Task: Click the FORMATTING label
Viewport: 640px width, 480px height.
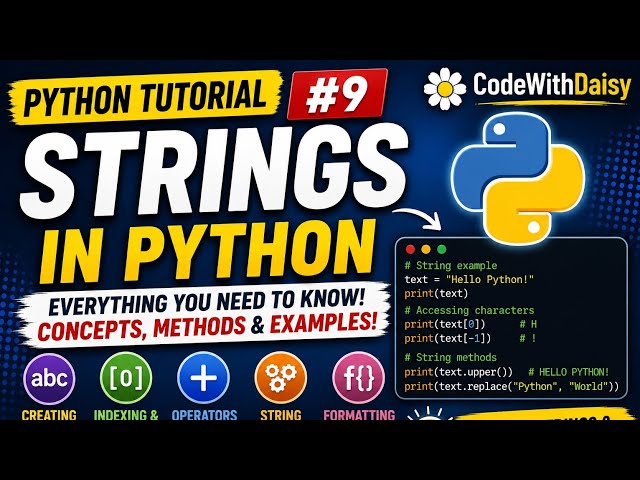Action: pos(359,415)
